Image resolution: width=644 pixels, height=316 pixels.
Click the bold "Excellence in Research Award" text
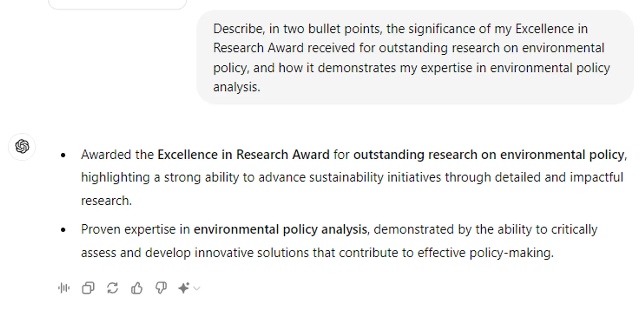(x=244, y=155)
